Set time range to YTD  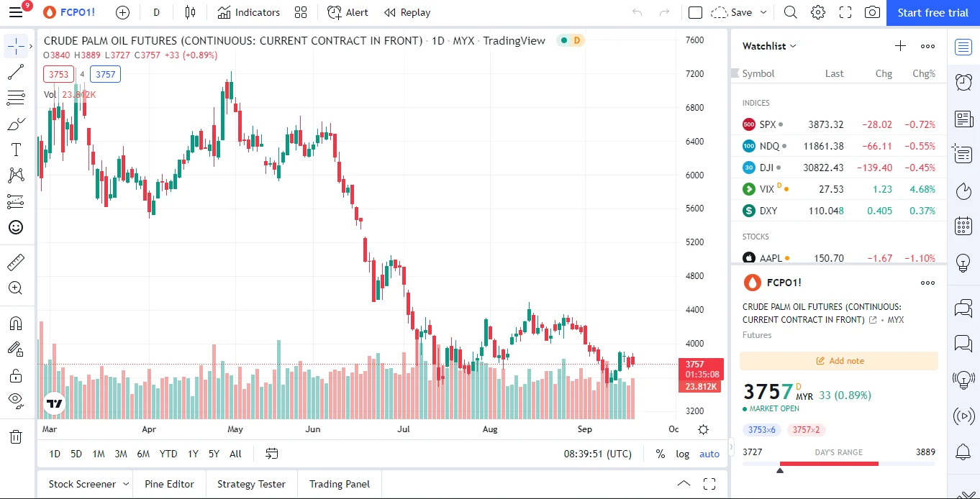[x=168, y=454]
